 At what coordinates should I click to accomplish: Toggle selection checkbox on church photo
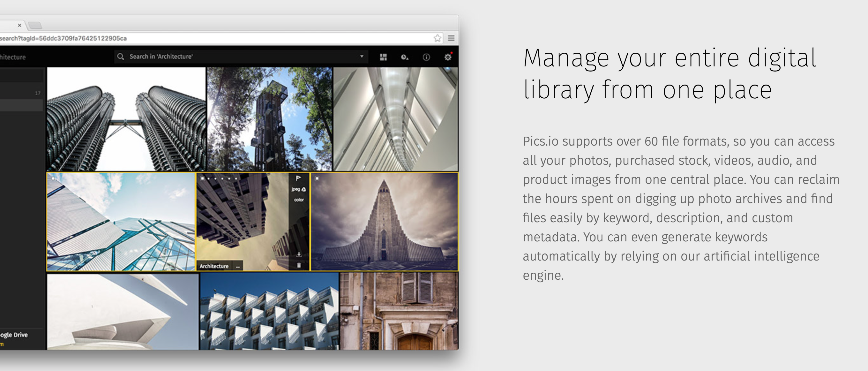[317, 178]
